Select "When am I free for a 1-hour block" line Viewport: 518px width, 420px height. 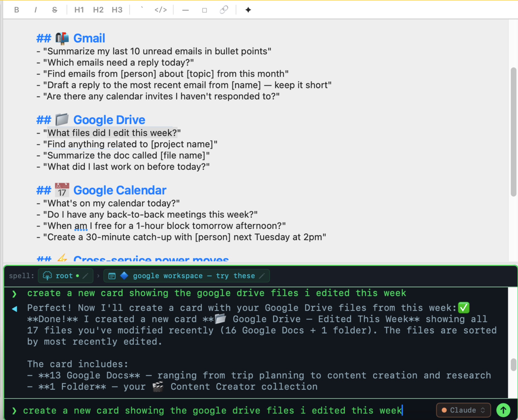(x=161, y=226)
